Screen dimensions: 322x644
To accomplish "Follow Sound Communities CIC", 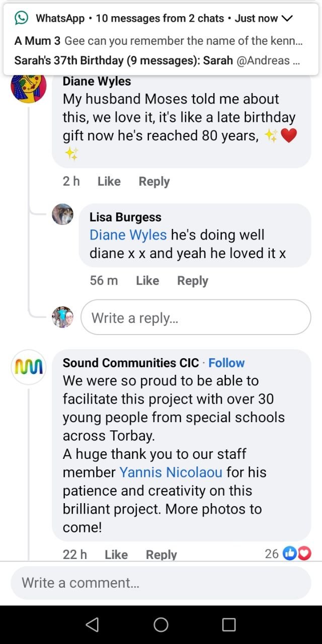I will point(226,363).
